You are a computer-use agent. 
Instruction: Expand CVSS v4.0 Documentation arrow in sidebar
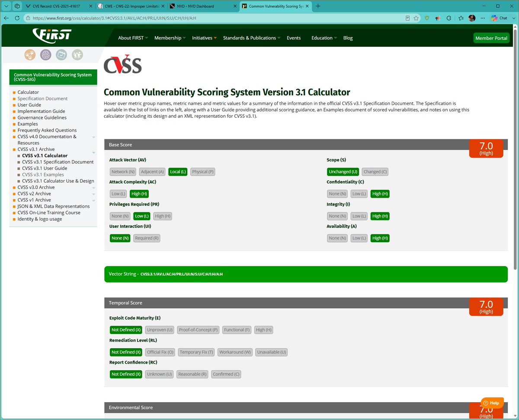[x=94, y=137]
